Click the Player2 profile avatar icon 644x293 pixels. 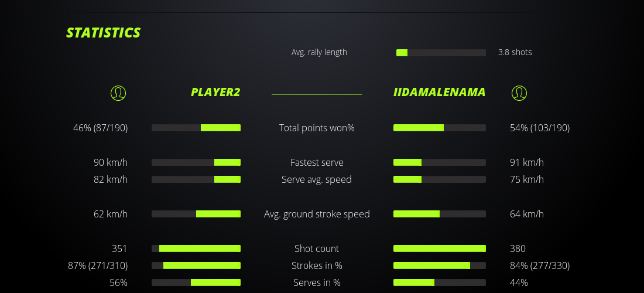[x=118, y=93]
